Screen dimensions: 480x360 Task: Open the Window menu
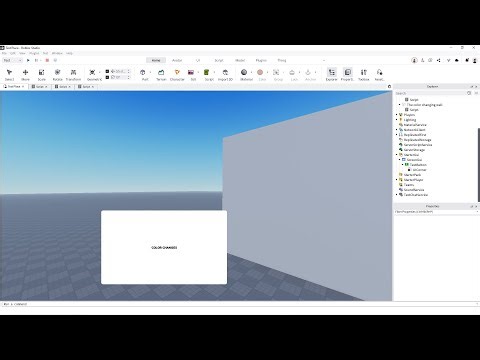57,53
